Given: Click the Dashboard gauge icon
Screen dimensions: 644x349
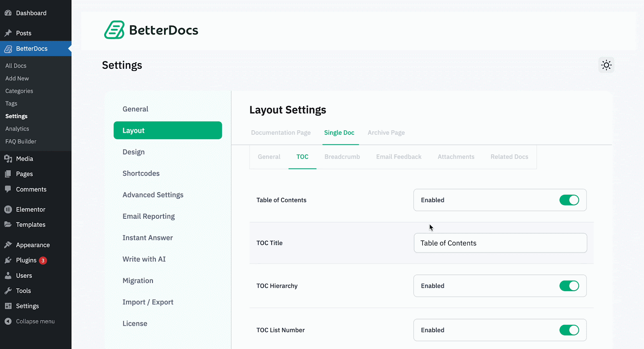Looking at the screenshot, I should click(x=8, y=13).
